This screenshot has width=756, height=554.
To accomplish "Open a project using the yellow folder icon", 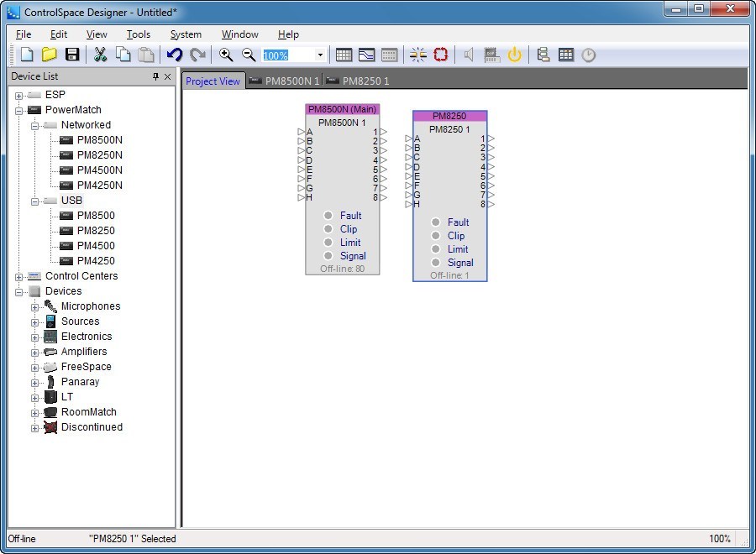I will 50,55.
